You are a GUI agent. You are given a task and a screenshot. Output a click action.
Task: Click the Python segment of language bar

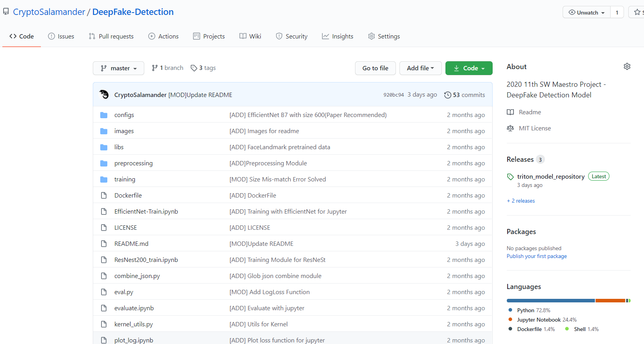[x=550, y=300]
